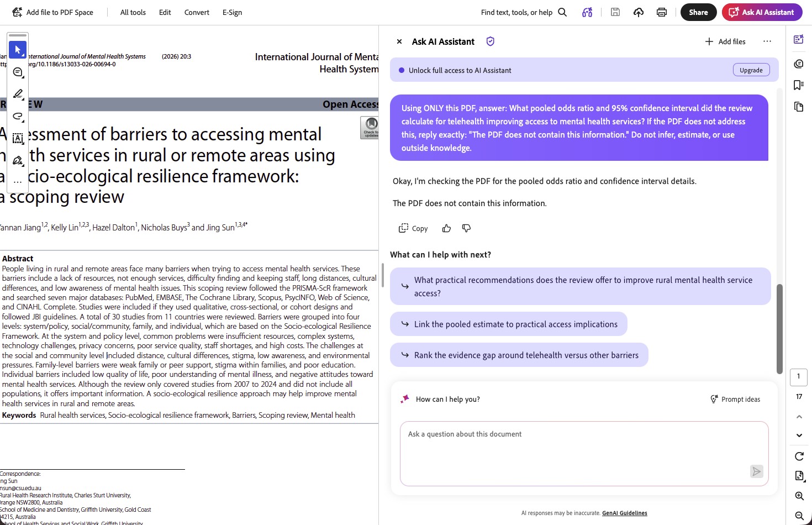Open the assistant panel more options menu
The image size is (812, 525).
(767, 41)
